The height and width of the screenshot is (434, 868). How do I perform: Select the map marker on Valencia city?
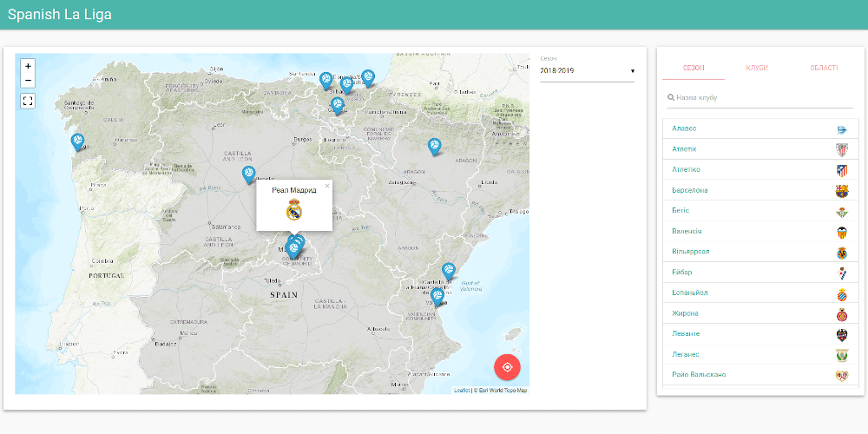tap(437, 297)
